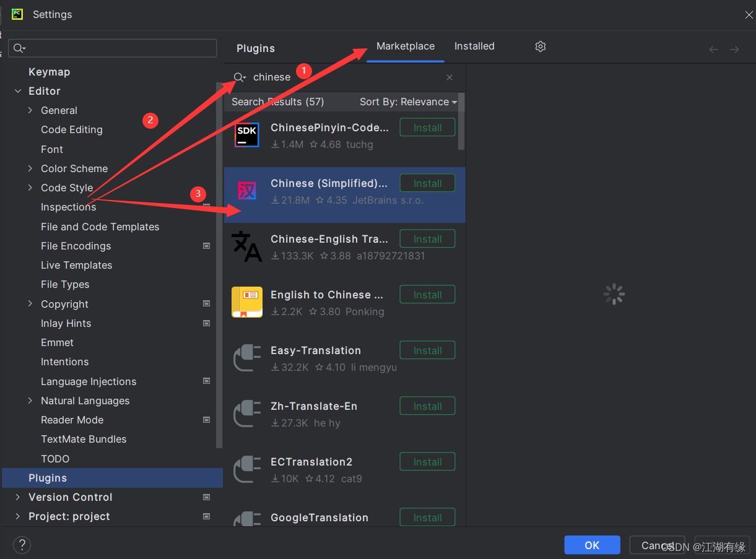Click the back navigation arrow
This screenshot has width=756, height=559.
point(714,50)
